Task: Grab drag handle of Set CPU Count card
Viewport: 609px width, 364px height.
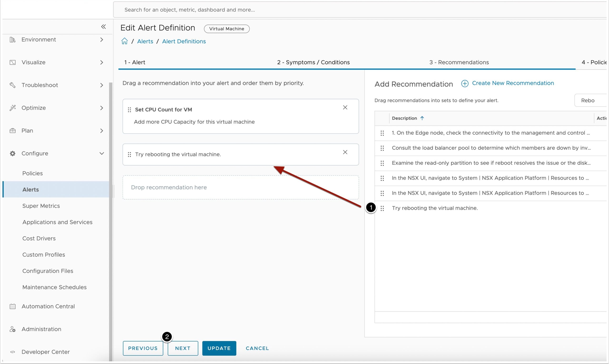Action: [129, 110]
